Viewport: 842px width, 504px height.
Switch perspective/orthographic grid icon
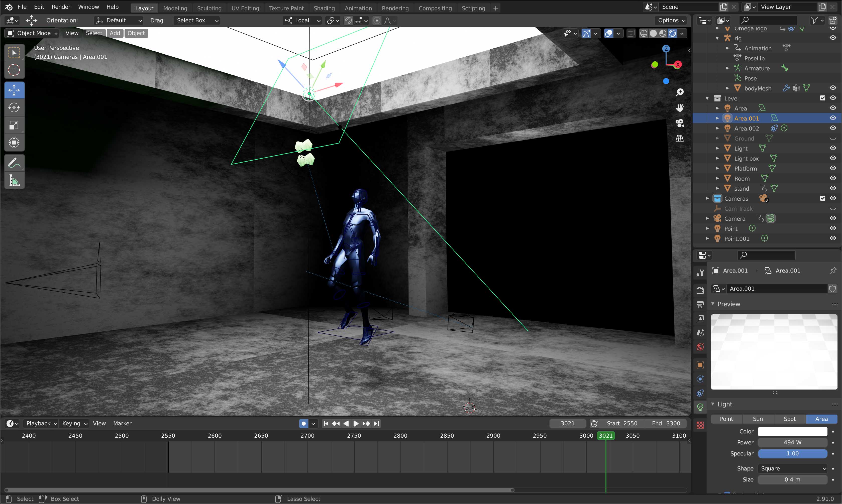(680, 138)
